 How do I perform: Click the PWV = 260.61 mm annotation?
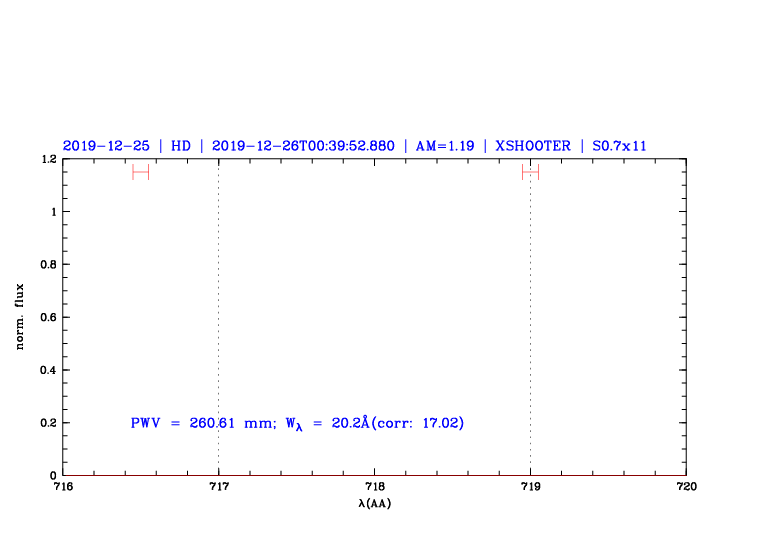[x=202, y=423]
